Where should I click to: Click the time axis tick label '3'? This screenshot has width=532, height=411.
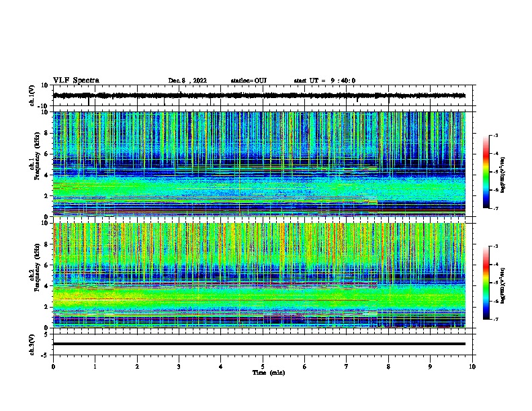pos(179,366)
